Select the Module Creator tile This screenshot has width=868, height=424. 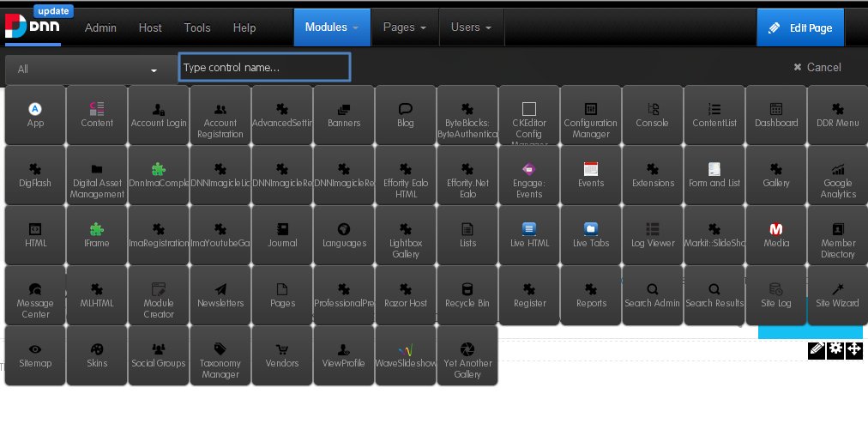coord(159,295)
